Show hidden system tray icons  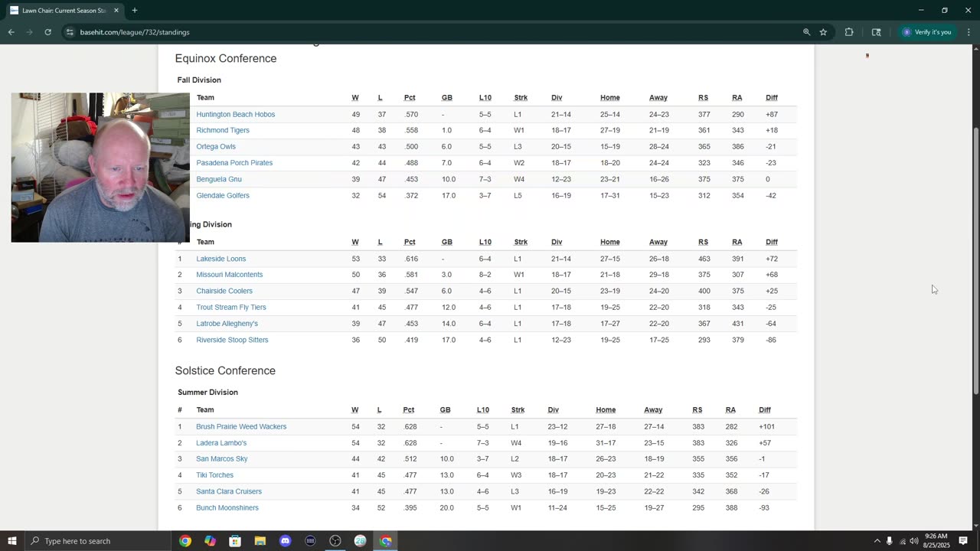(x=877, y=541)
